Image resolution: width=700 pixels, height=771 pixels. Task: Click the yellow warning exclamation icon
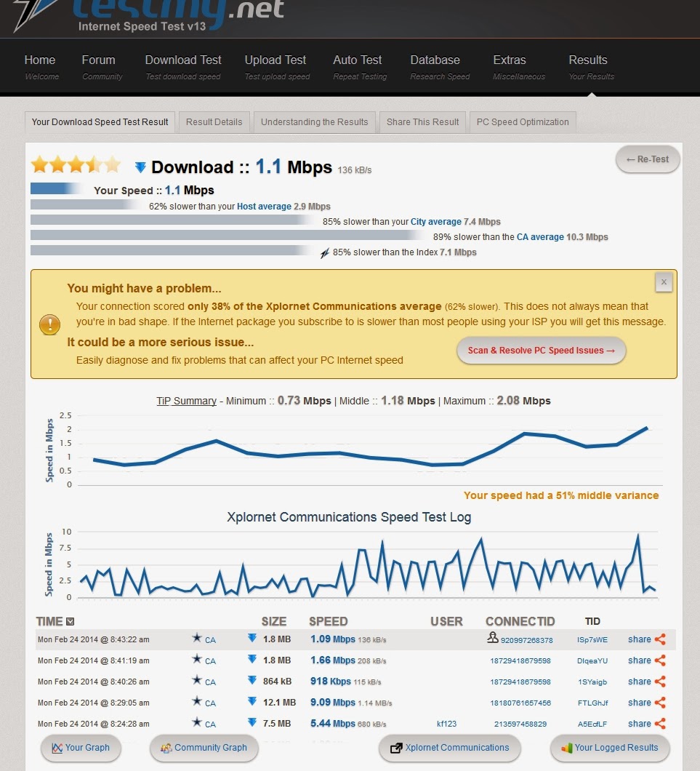[49, 325]
